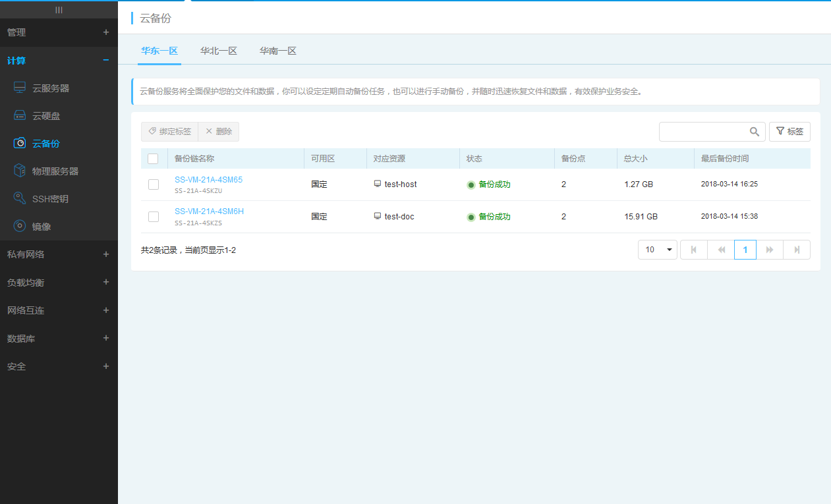Open SSH密钥 menu item

point(50,198)
